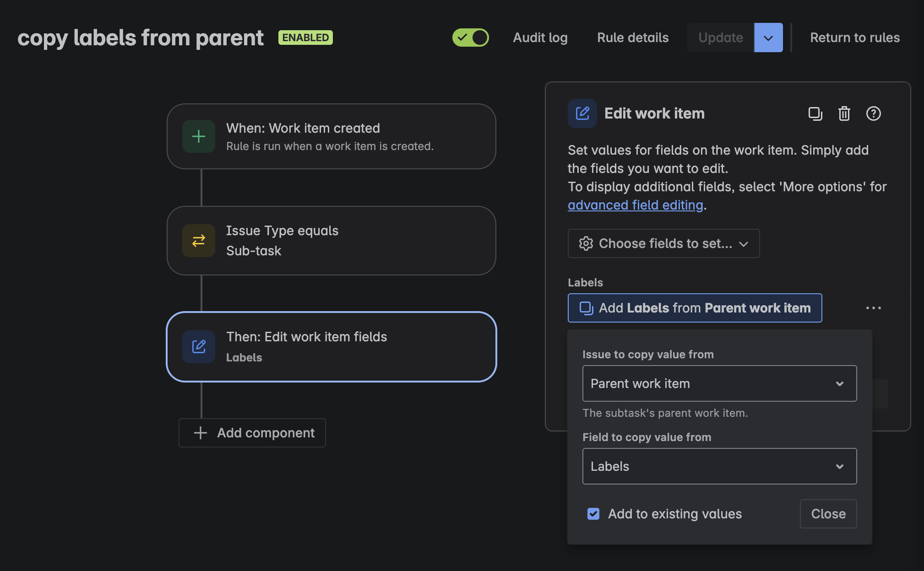Image resolution: width=924 pixels, height=571 pixels.
Task: Follow the advanced field editing link
Action: tap(635, 205)
